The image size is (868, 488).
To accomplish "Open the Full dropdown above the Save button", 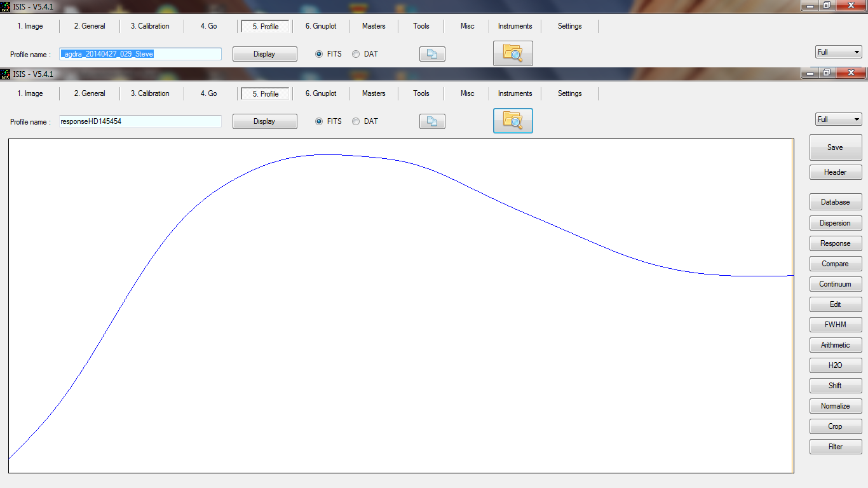I will pyautogui.click(x=838, y=119).
